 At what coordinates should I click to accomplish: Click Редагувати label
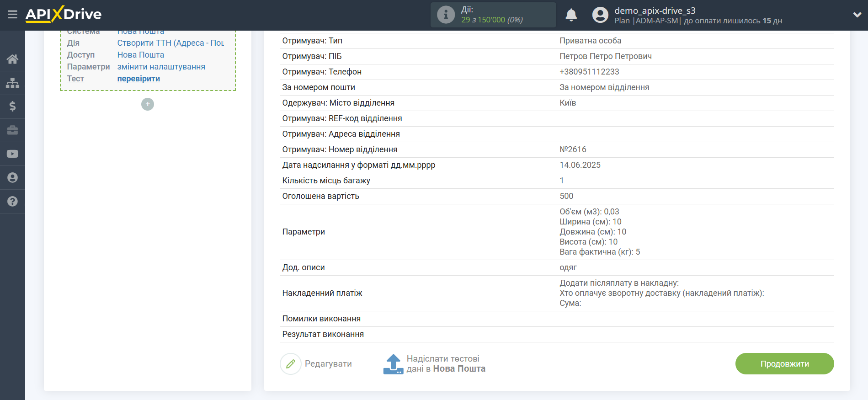coord(328,364)
